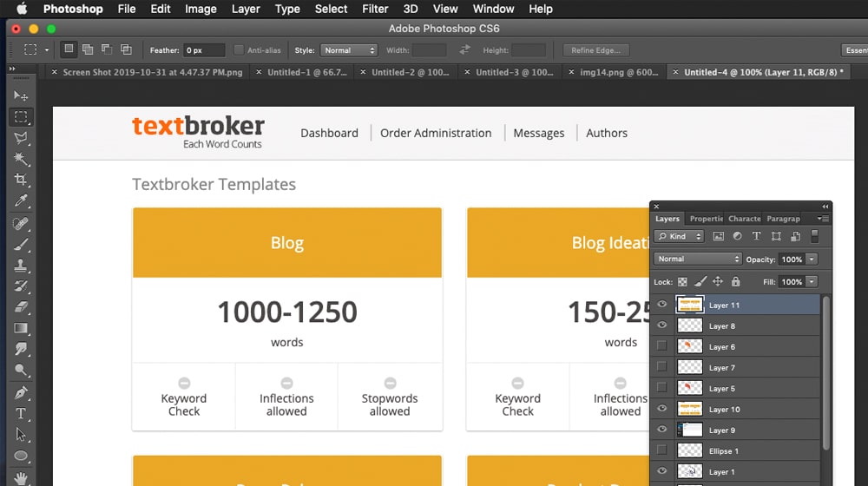Hide Layer 8 visibility eye
The width and height of the screenshot is (868, 486).
[x=661, y=325]
